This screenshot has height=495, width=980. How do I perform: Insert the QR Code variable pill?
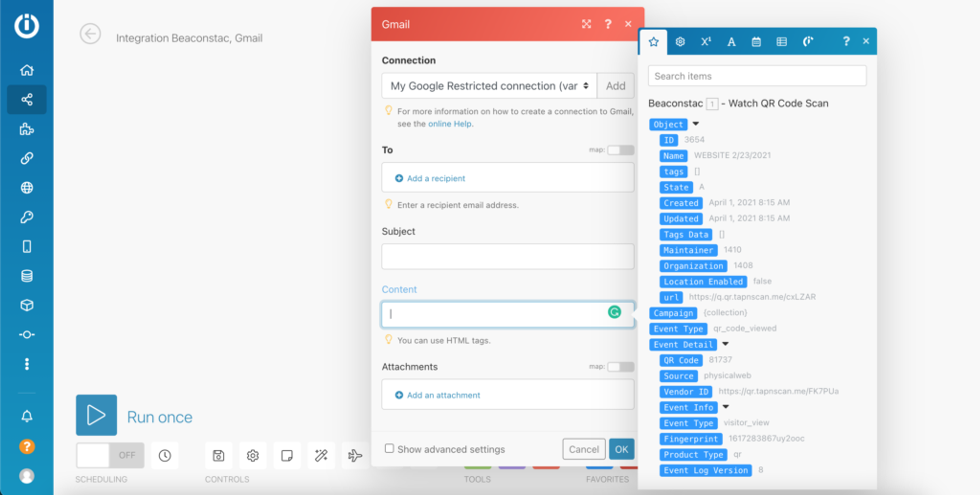pos(681,360)
